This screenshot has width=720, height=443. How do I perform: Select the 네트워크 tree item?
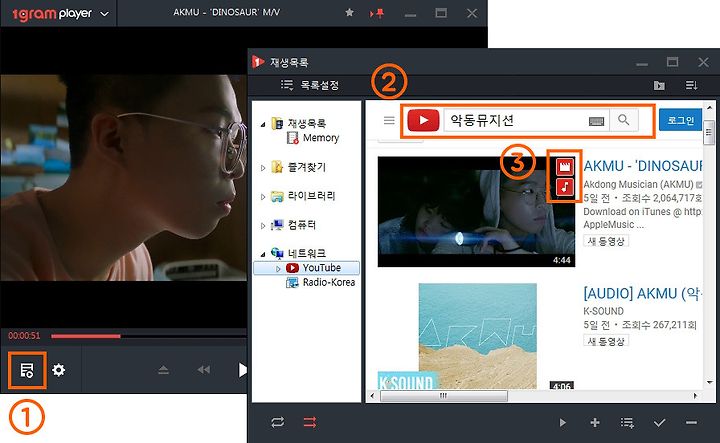307,253
